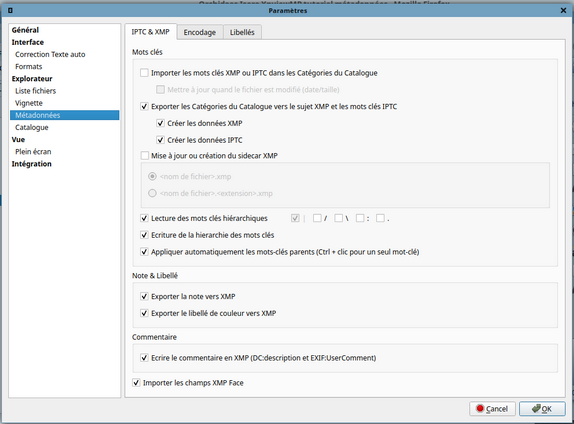Viewport: 574px width, 424px height.
Task: Disable Exporter la note vers XMP
Action: point(144,296)
